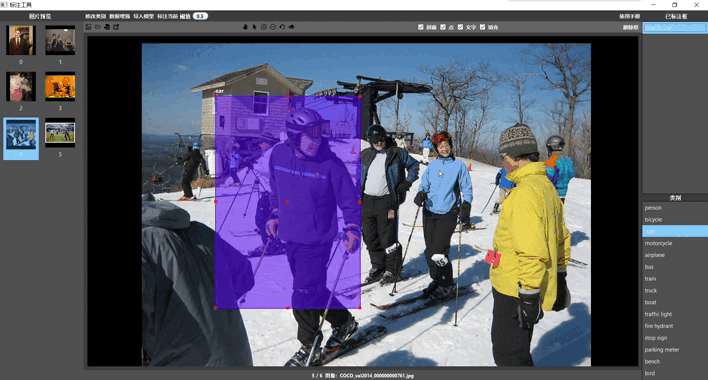Choose the highlighted car category
This screenshot has height=380, width=708.
675,231
